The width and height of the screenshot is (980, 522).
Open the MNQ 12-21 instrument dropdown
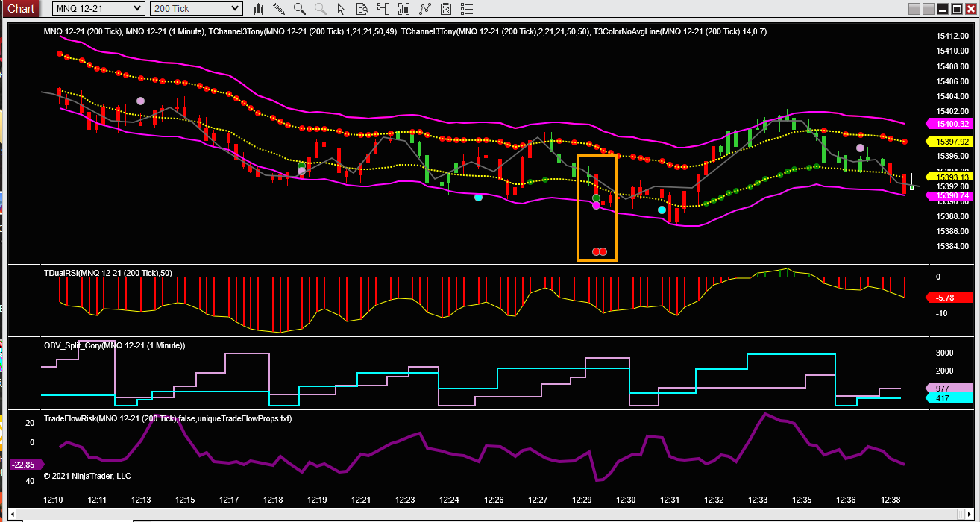coord(99,9)
